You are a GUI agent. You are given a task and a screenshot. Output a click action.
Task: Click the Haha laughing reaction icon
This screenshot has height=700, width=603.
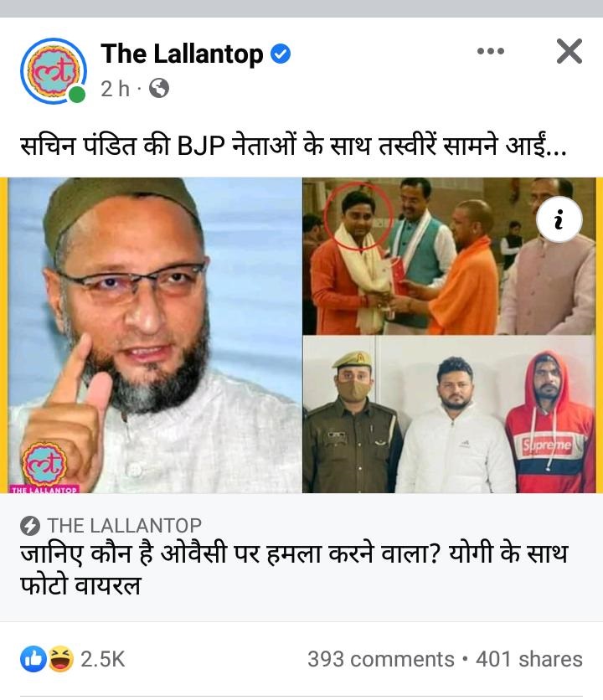click(61, 659)
